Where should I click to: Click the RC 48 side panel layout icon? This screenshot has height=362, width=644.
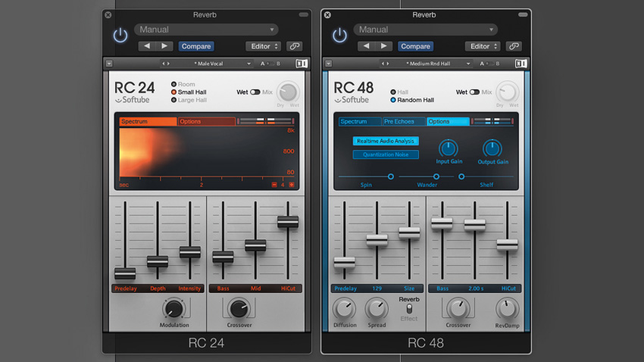click(521, 64)
